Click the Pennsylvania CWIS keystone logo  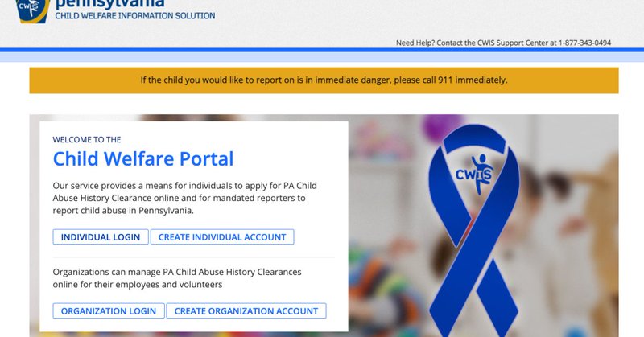coord(33,11)
